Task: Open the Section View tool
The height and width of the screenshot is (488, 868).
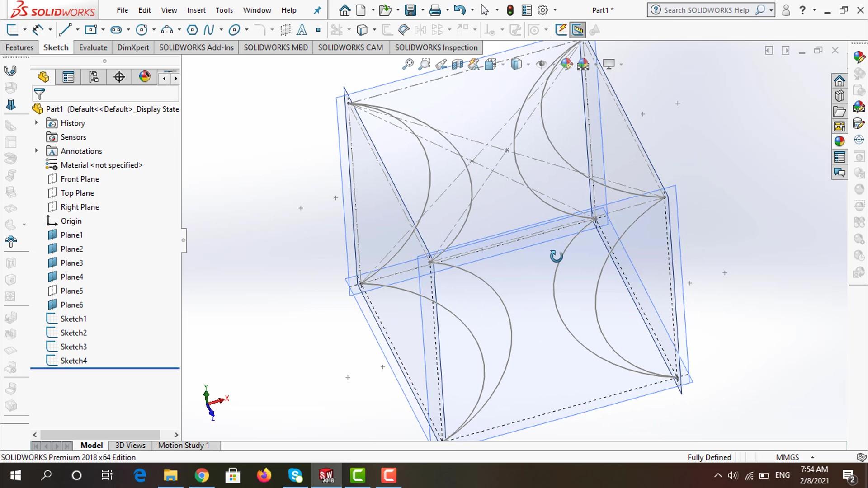Action: pyautogui.click(x=458, y=64)
